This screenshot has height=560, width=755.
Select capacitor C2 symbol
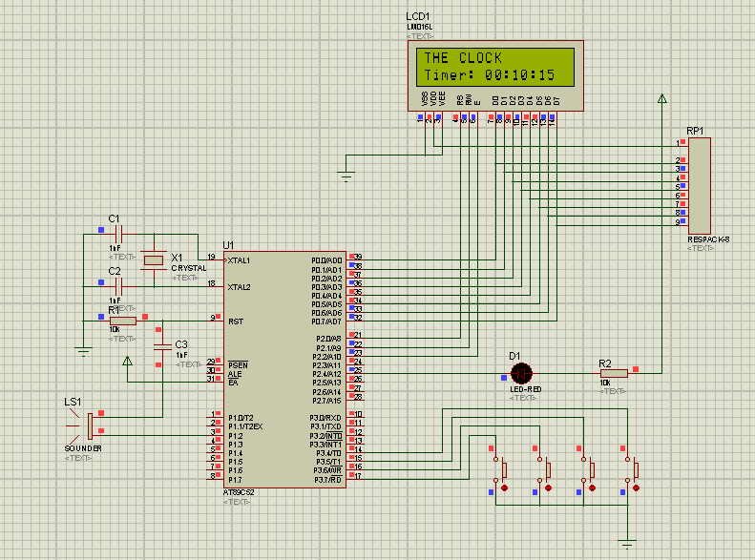pyautogui.click(x=119, y=287)
